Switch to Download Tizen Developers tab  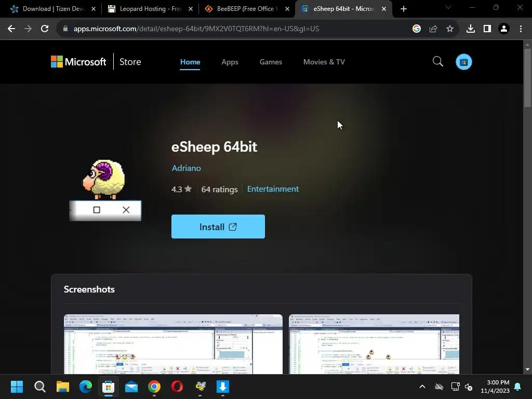tap(53, 9)
